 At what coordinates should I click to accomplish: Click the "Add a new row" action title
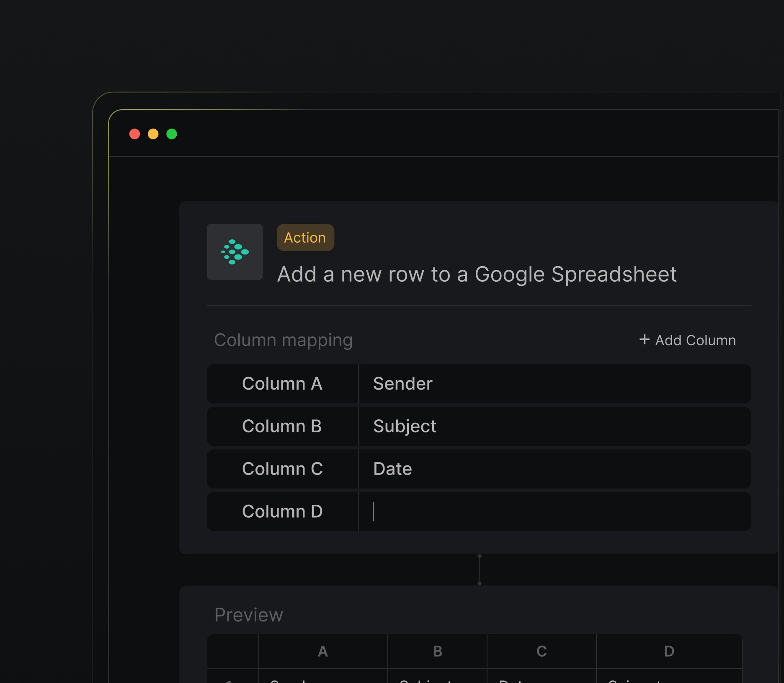point(477,275)
